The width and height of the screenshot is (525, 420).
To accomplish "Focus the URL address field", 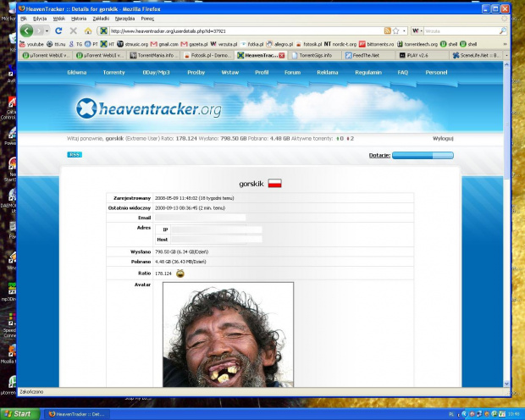I will pos(246,30).
